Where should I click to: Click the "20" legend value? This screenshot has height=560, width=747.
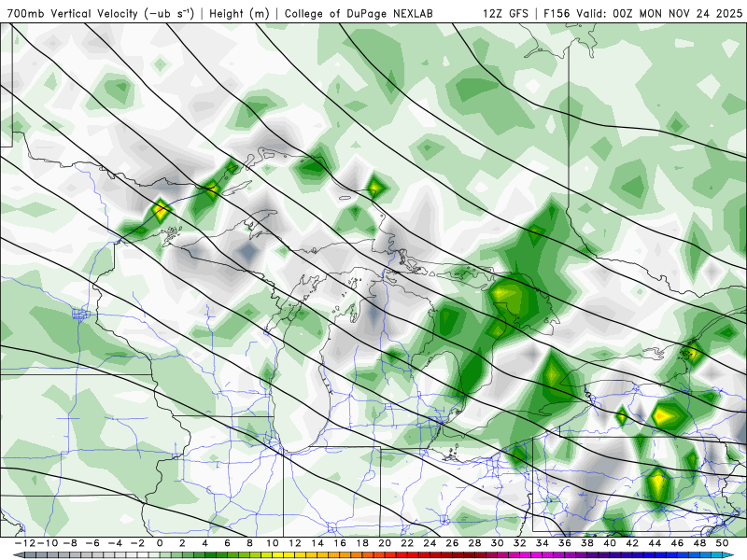point(385,543)
